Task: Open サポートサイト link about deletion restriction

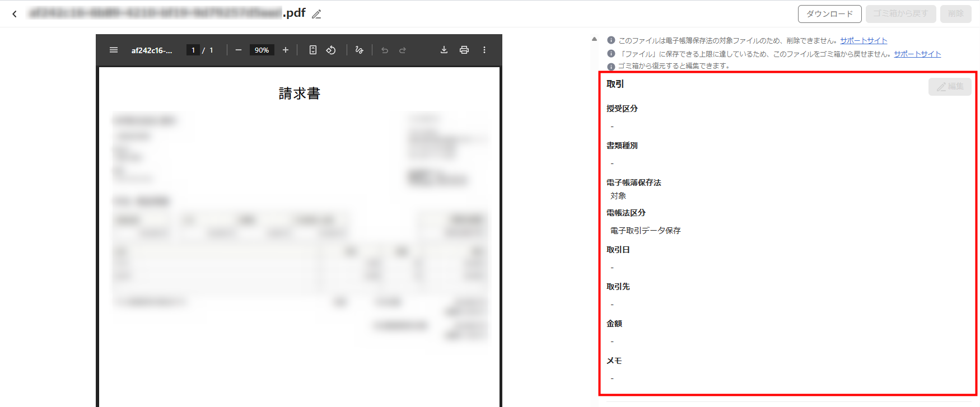Action: [x=864, y=40]
